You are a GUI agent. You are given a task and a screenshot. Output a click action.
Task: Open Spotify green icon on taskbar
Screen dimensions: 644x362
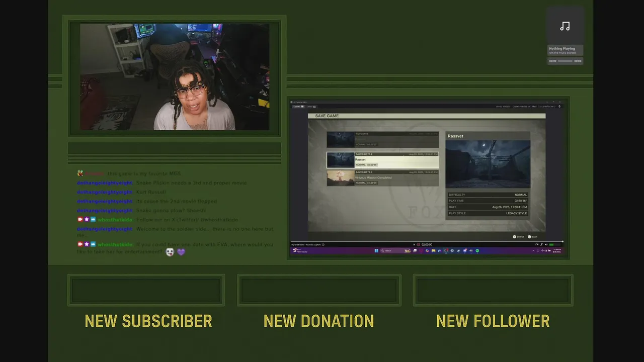(x=477, y=250)
